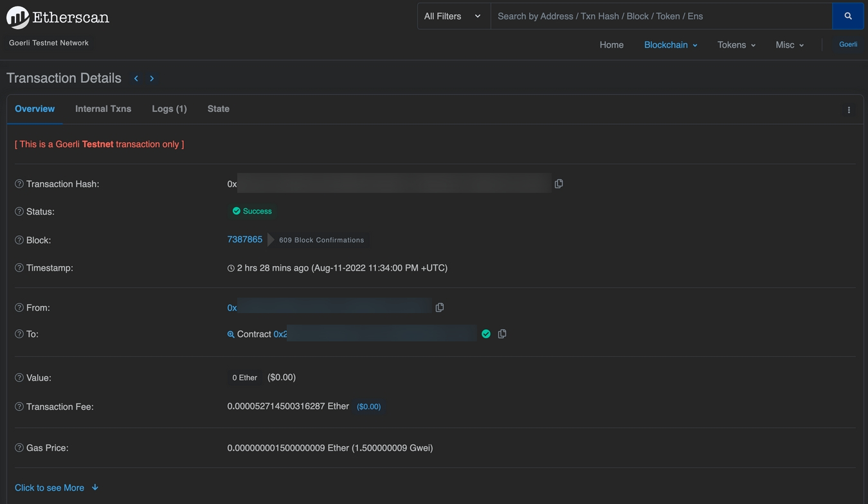Click the help icon beside Gas Price

tap(19, 447)
